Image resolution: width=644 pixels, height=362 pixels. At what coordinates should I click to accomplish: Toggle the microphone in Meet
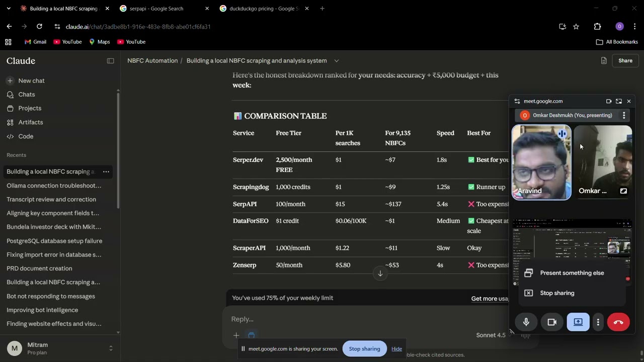point(526,322)
